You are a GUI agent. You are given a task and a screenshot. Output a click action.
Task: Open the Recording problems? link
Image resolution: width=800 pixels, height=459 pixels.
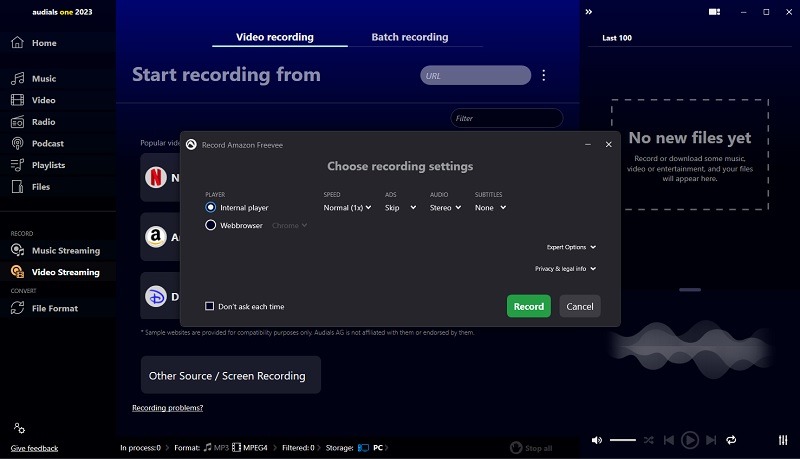coord(167,407)
